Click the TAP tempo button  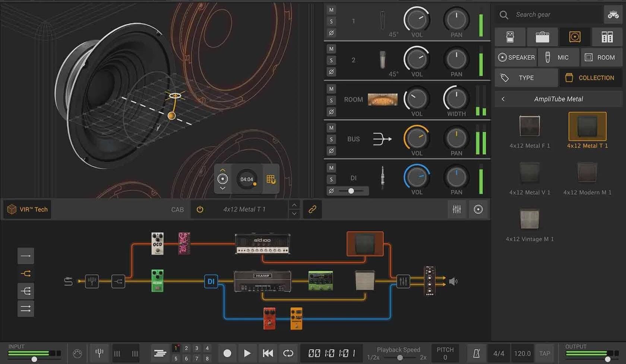tap(544, 354)
